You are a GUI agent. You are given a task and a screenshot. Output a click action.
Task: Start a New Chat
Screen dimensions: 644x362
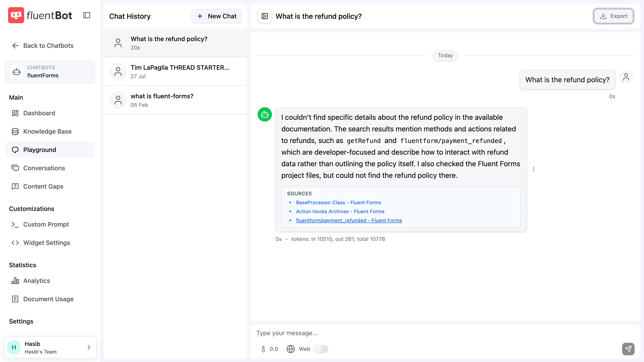tap(216, 16)
